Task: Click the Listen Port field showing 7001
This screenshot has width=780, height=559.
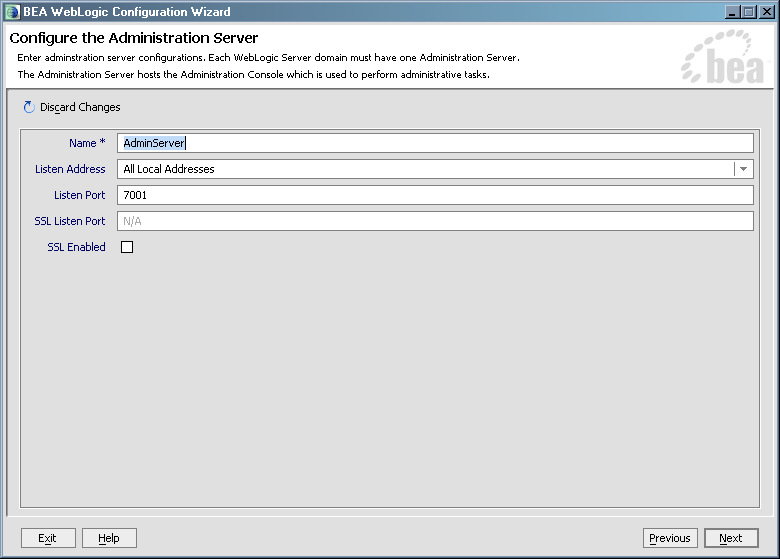Action: 435,195
